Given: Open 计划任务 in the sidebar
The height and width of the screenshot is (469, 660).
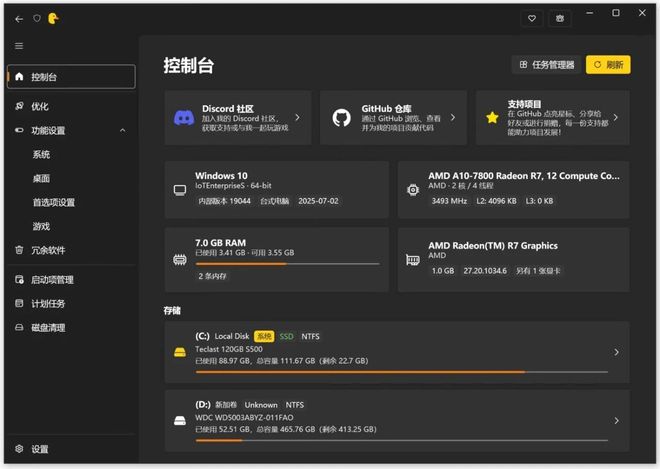Looking at the screenshot, I should pyautogui.click(x=72, y=304).
